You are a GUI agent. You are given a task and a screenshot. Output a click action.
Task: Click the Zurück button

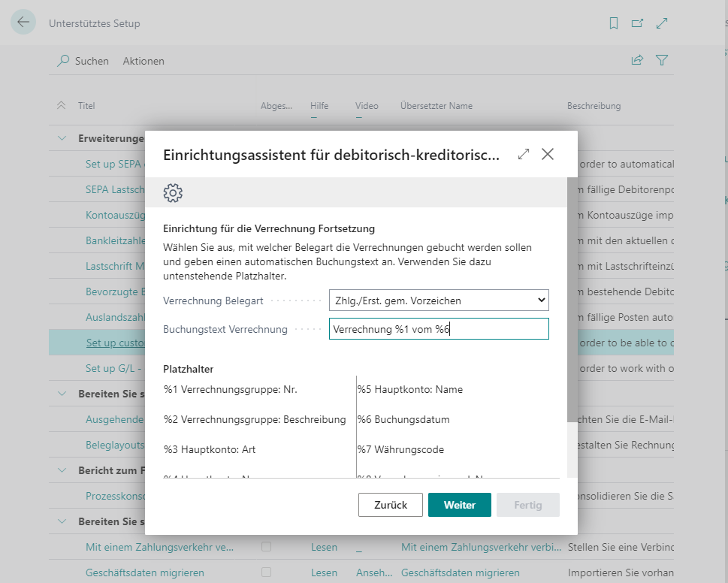(391, 505)
